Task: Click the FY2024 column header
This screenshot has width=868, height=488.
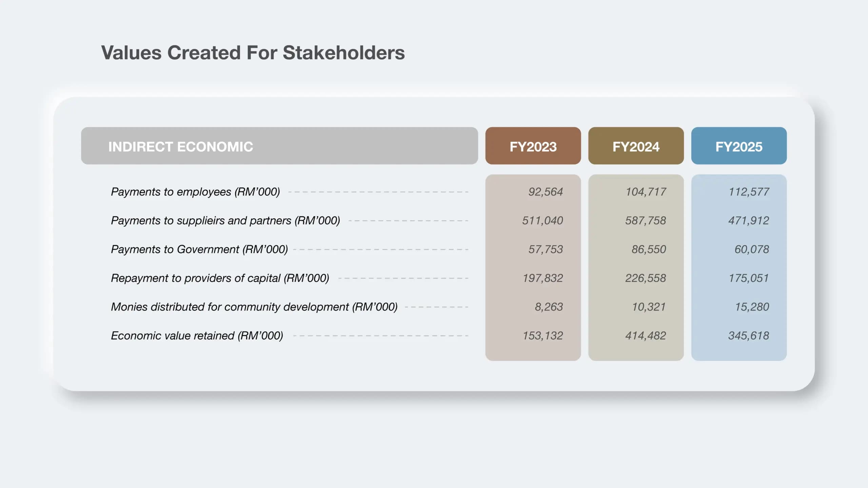Action: (x=636, y=146)
